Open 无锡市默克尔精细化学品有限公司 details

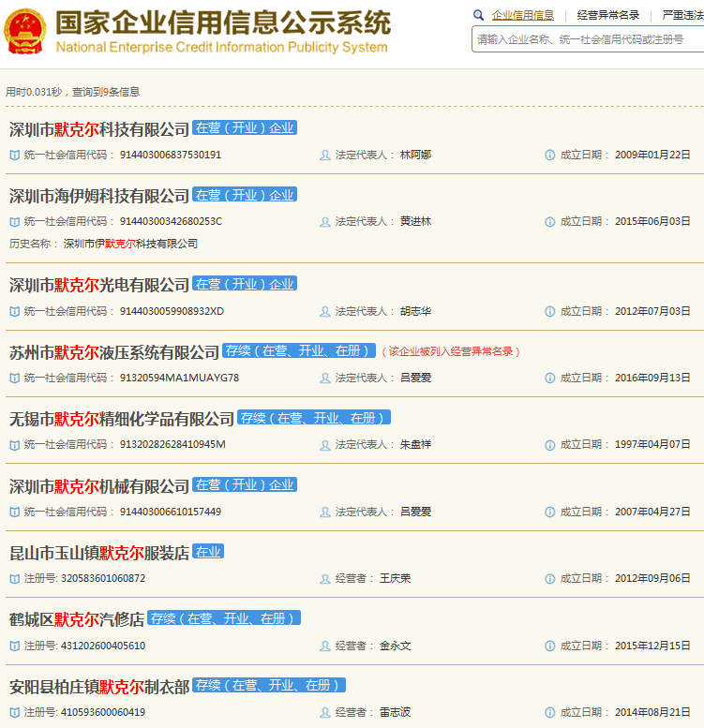tap(121, 420)
